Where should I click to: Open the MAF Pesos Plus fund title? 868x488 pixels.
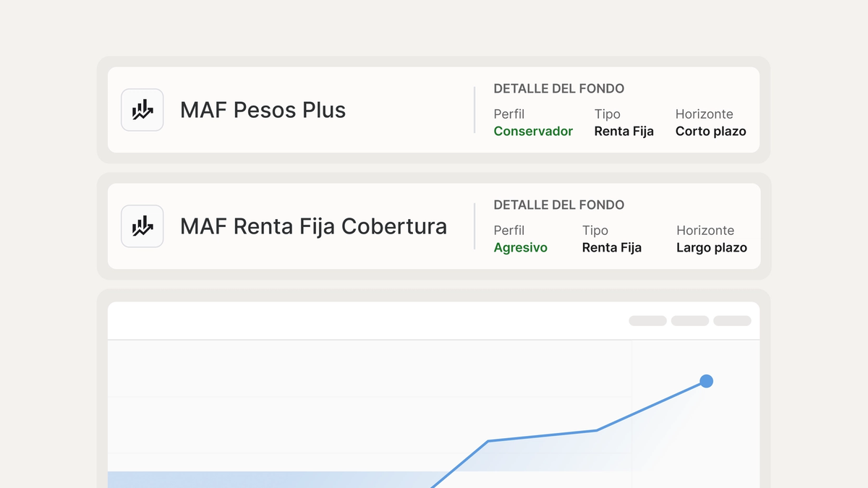click(263, 110)
